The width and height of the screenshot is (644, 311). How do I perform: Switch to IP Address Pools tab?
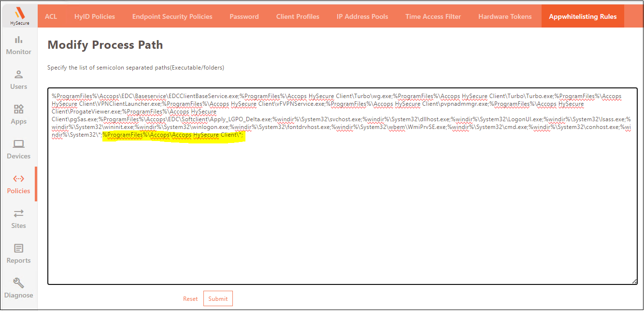[362, 16]
